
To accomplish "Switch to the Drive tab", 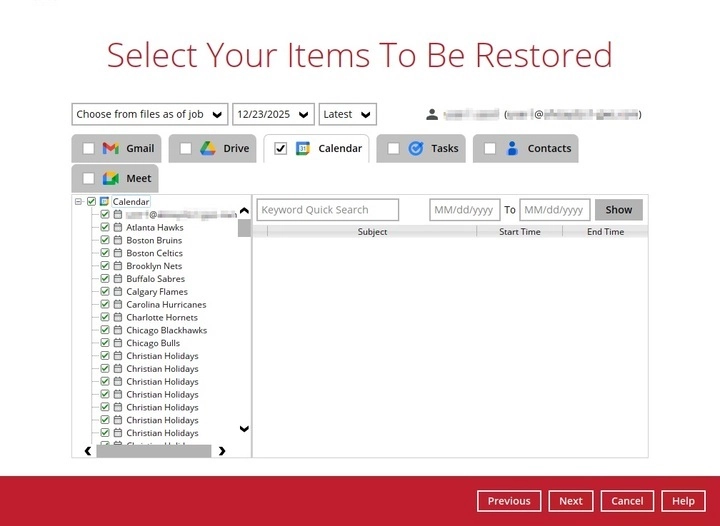I will tap(236, 148).
